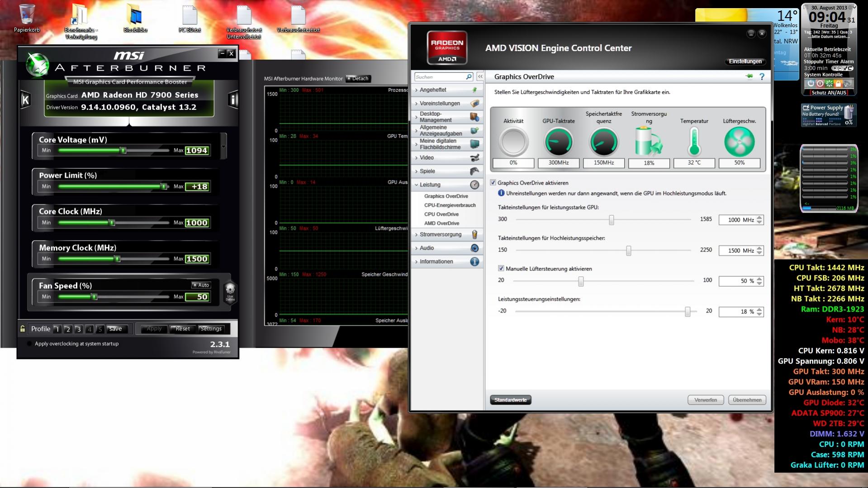Click the Afterburner Core Clock slider handle
Viewport: 868px width, 488px height.
tap(112, 223)
